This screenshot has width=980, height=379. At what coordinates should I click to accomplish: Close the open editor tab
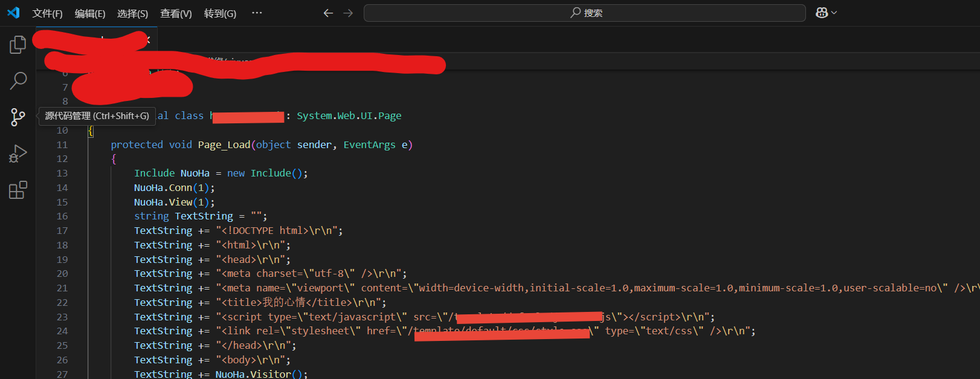148,40
